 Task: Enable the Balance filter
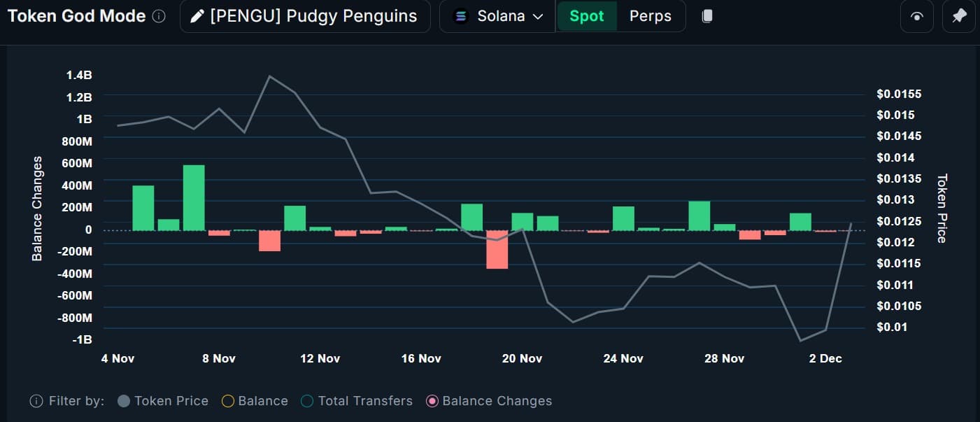click(228, 400)
